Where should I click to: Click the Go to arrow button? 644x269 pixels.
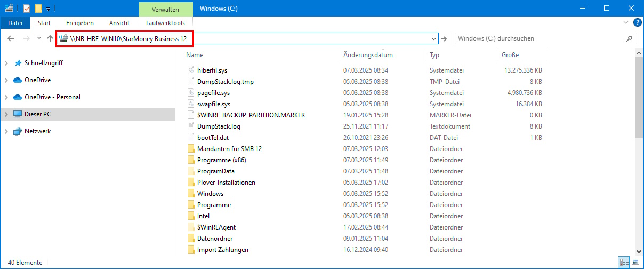[445, 38]
